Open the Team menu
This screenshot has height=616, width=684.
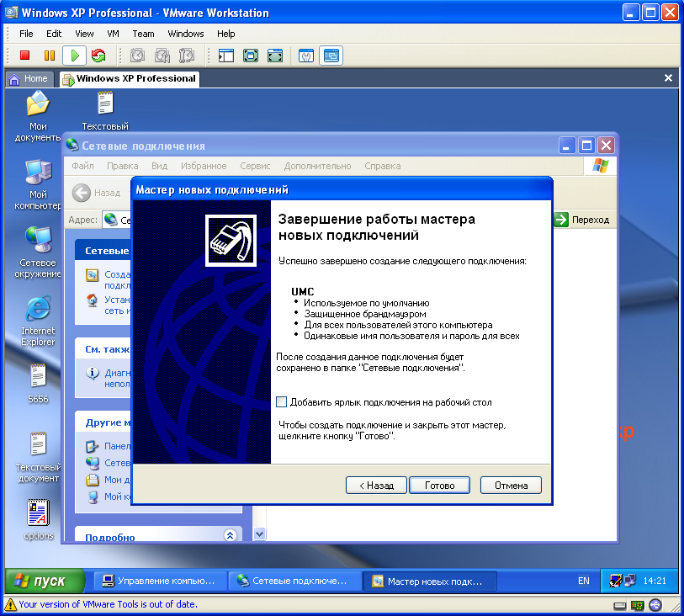tap(143, 34)
